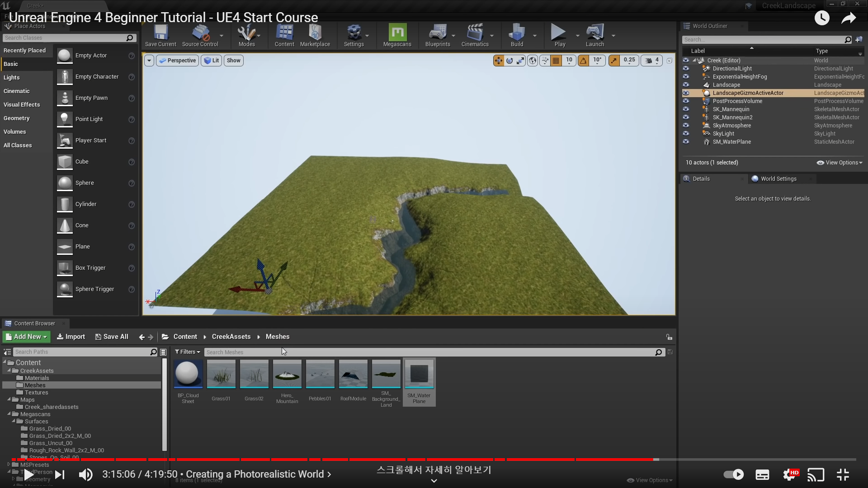
Task: Open the Blueprints toolbar icon
Action: coord(437,33)
